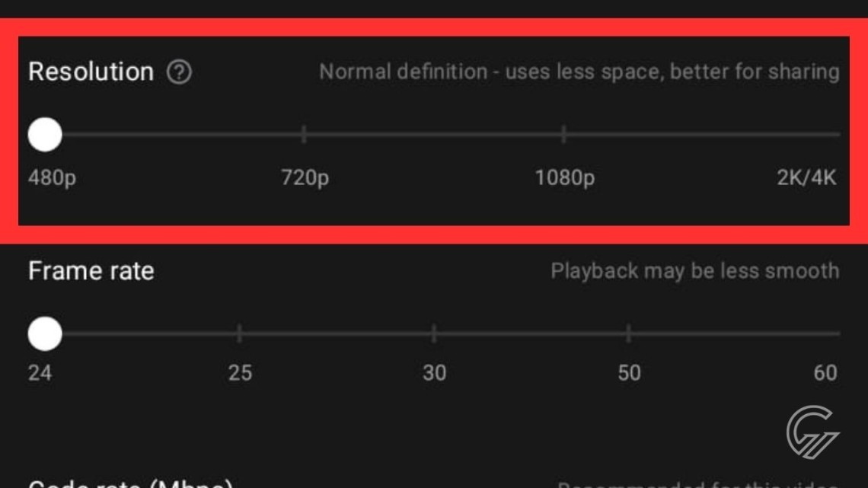Click the Frame rate slider handle
The height and width of the screenshot is (488, 868).
(45, 333)
